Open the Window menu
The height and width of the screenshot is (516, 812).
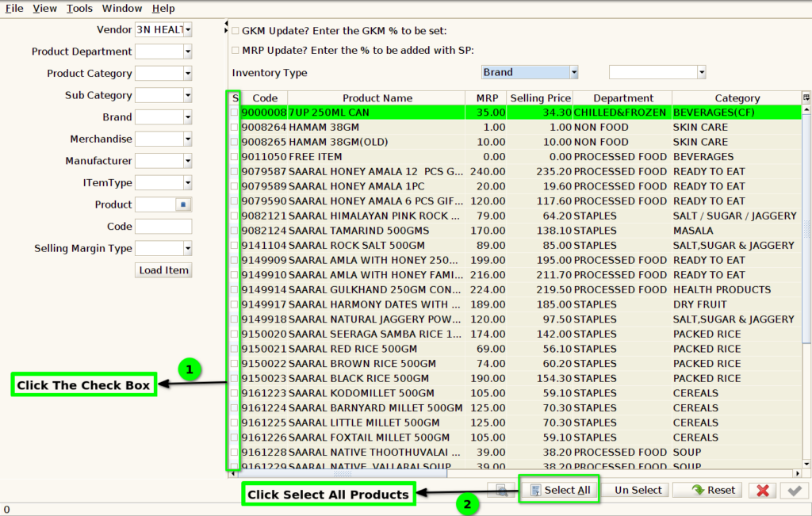(121, 8)
